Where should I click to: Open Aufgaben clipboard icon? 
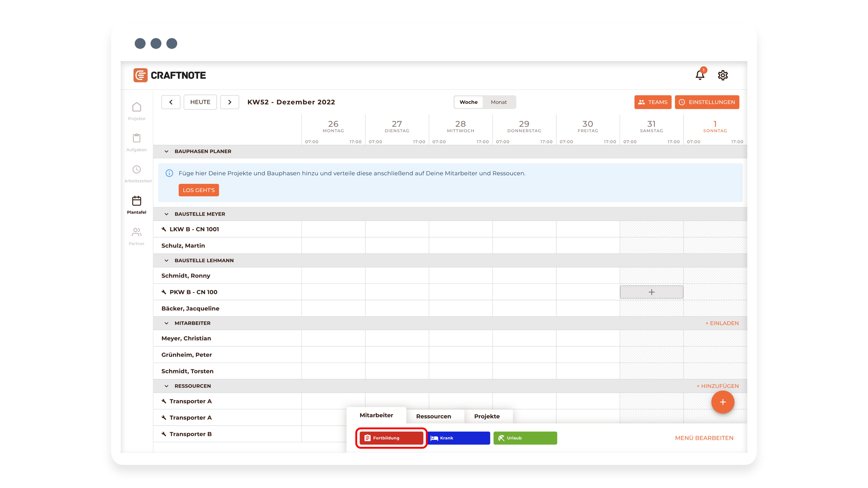tap(137, 142)
